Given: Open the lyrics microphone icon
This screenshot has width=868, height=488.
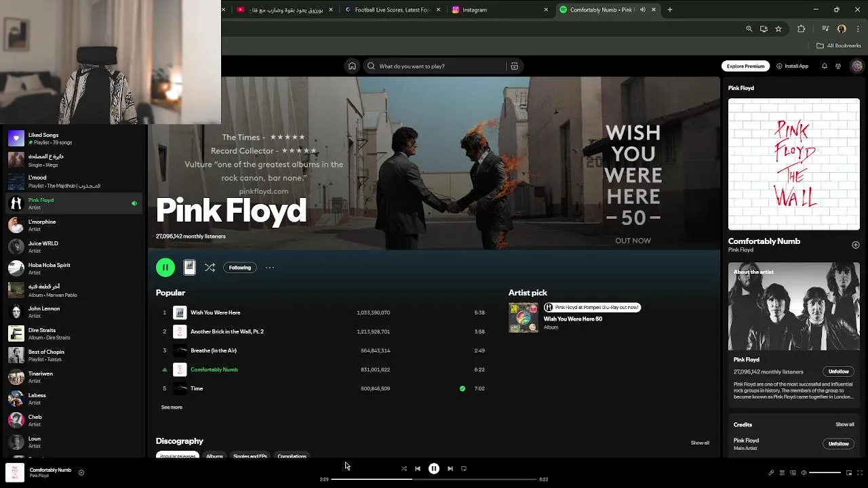Looking at the screenshot, I should tap(771, 472).
